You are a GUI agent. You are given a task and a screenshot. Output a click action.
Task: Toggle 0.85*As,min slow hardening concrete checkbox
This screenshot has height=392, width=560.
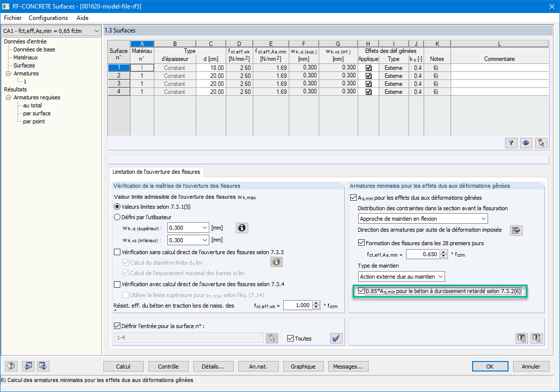pyautogui.click(x=362, y=291)
